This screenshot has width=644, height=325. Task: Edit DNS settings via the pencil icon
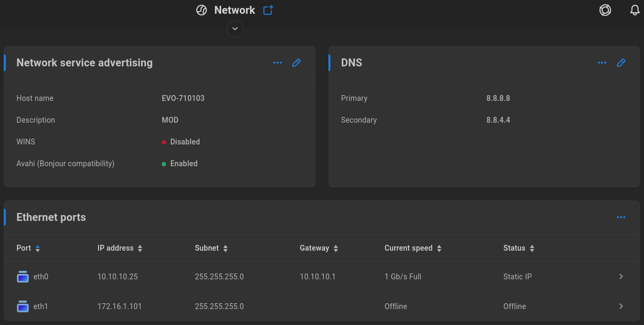(621, 63)
